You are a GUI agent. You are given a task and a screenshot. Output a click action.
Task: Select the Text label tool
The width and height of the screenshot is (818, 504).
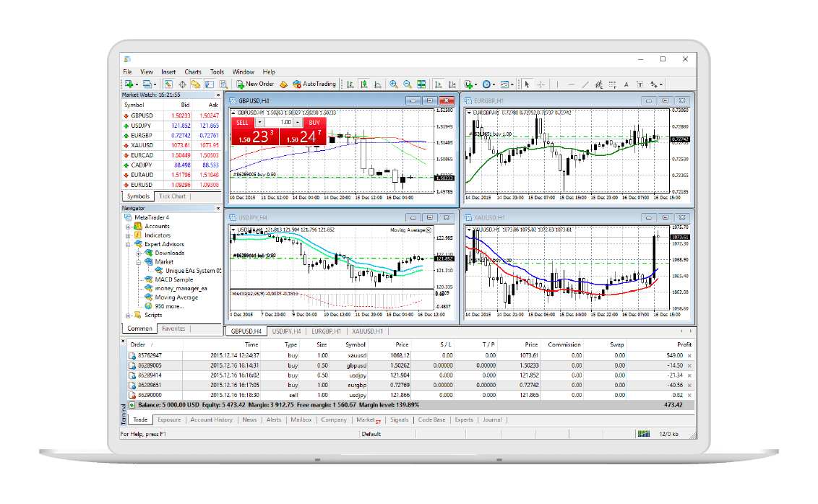pyautogui.click(x=640, y=84)
